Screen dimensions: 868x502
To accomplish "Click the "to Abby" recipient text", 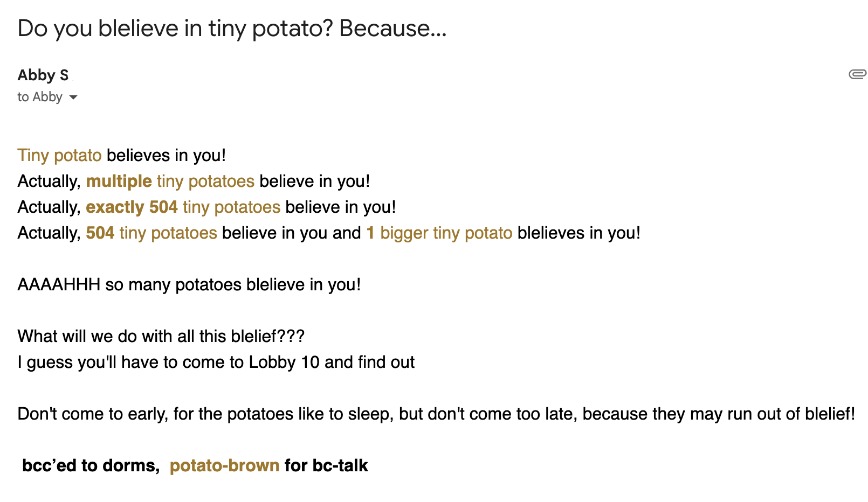I will (40, 97).
